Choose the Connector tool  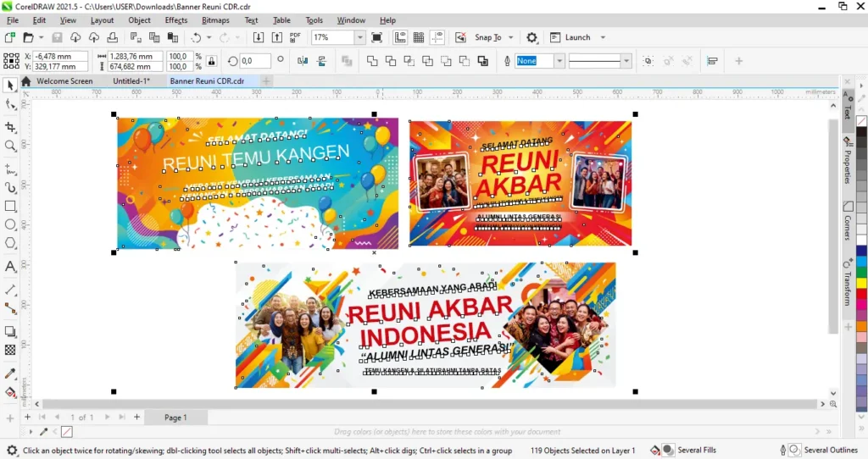click(x=10, y=308)
